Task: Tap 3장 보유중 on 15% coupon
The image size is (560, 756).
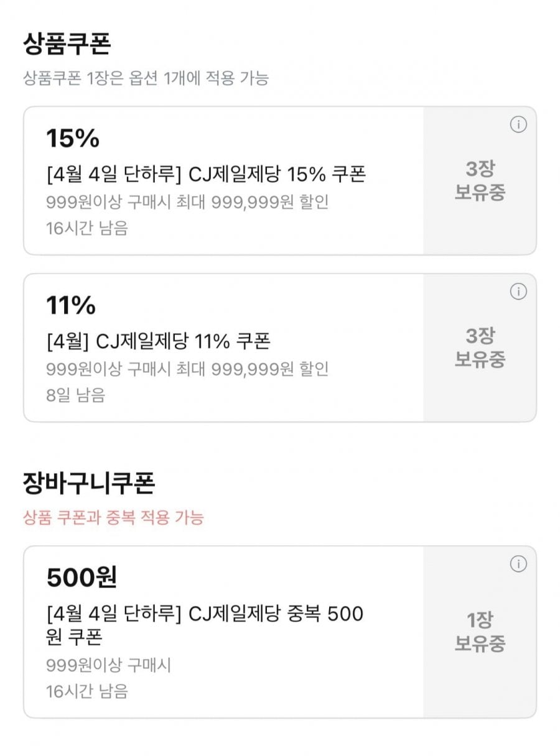Action: (x=480, y=180)
